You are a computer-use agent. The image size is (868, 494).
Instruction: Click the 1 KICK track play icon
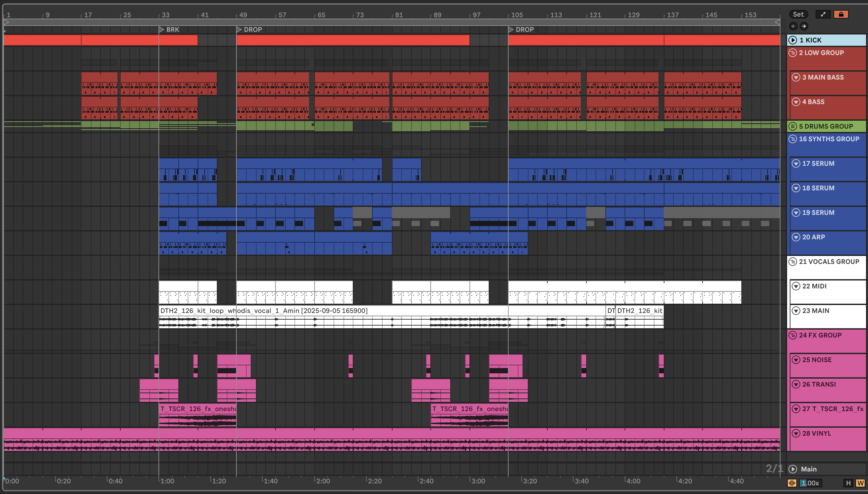793,40
